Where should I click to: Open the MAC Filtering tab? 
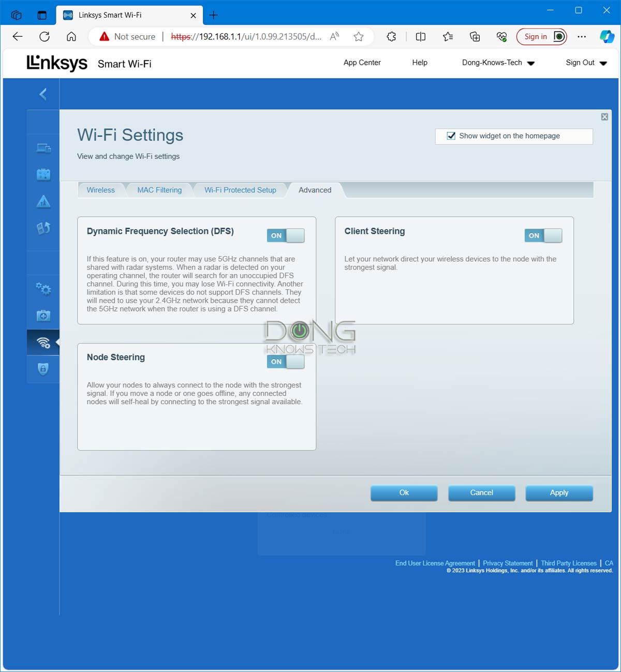(x=159, y=190)
